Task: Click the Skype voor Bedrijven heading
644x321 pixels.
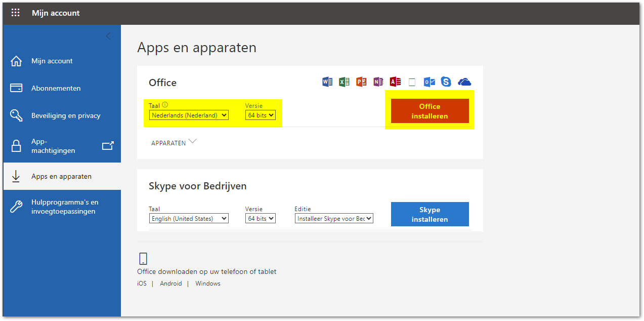Action: click(198, 186)
